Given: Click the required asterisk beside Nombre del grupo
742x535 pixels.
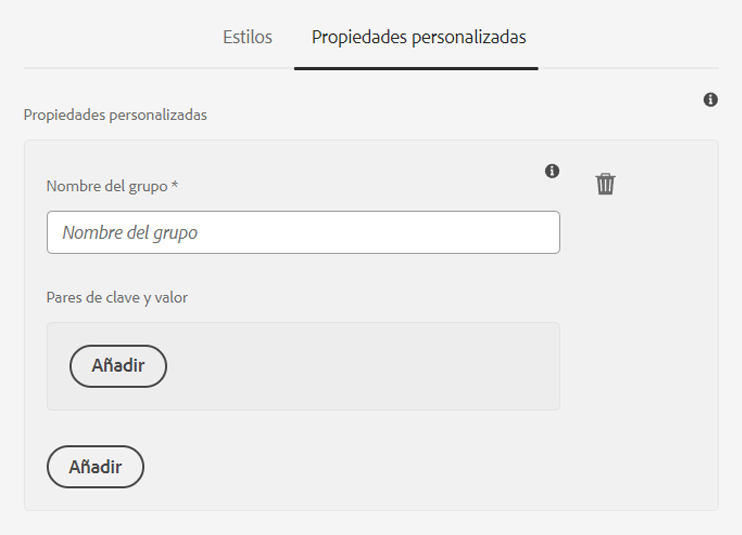Looking at the screenshot, I should [175, 184].
